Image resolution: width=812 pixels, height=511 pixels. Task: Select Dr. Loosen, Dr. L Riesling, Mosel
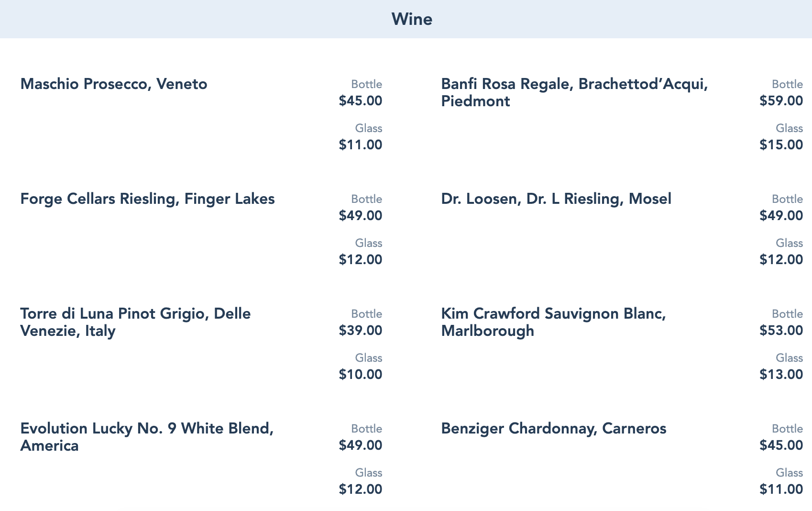click(556, 199)
